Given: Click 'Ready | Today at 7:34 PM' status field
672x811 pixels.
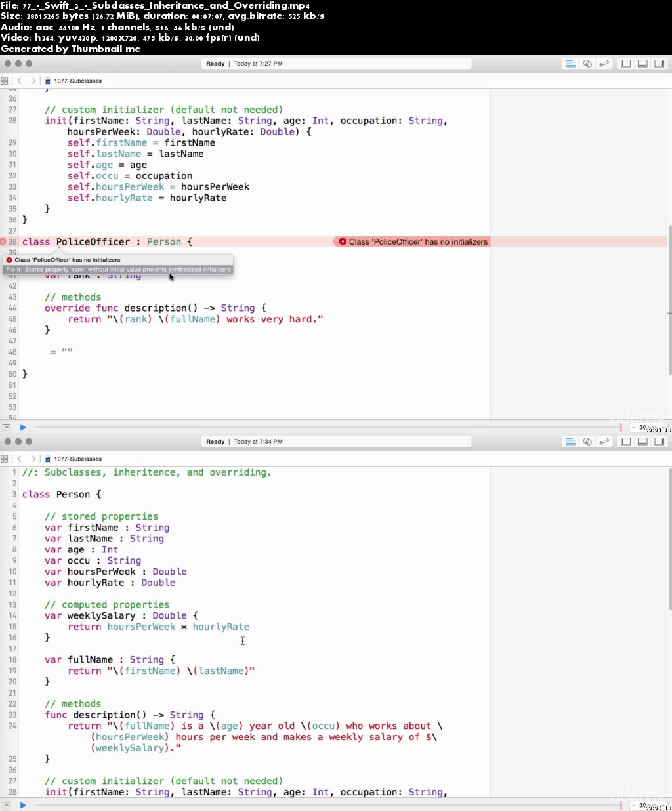Looking at the screenshot, I should [x=337, y=442].
